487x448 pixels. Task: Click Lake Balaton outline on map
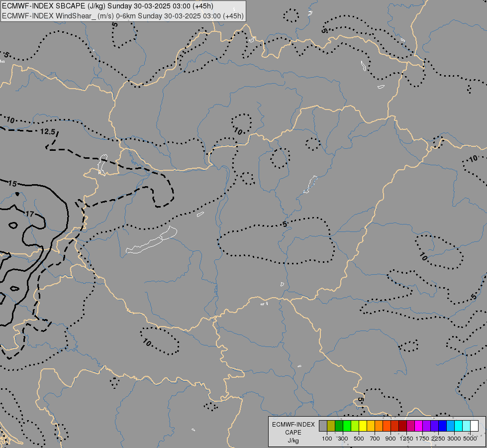coord(152,240)
